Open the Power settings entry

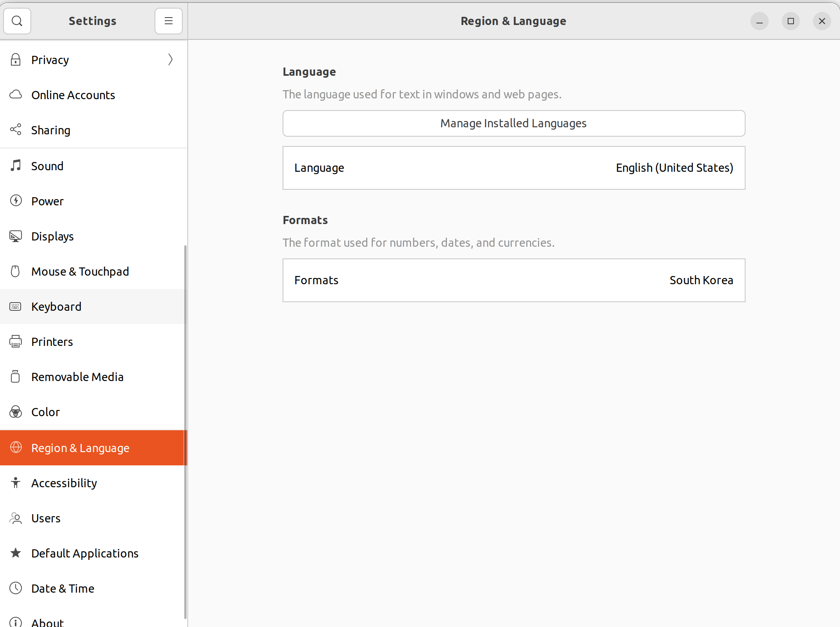(x=94, y=201)
